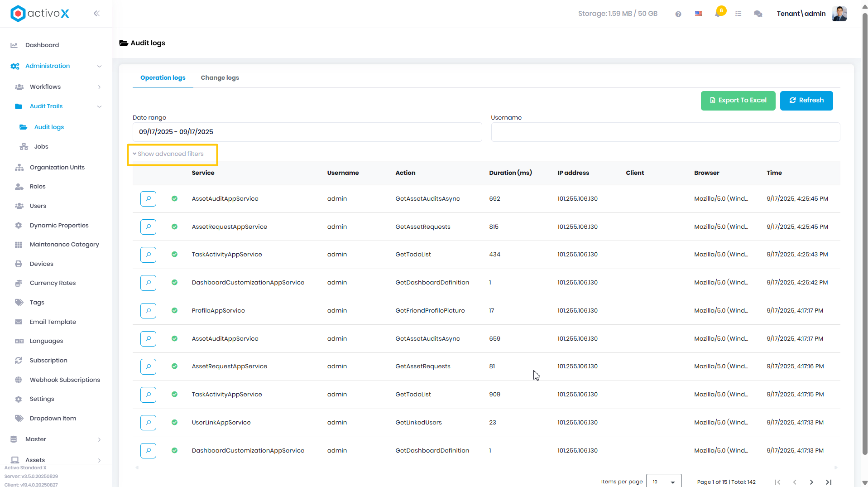This screenshot has width=868, height=487.
Task: Open Tenant\admin user menu
Action: click(801, 14)
